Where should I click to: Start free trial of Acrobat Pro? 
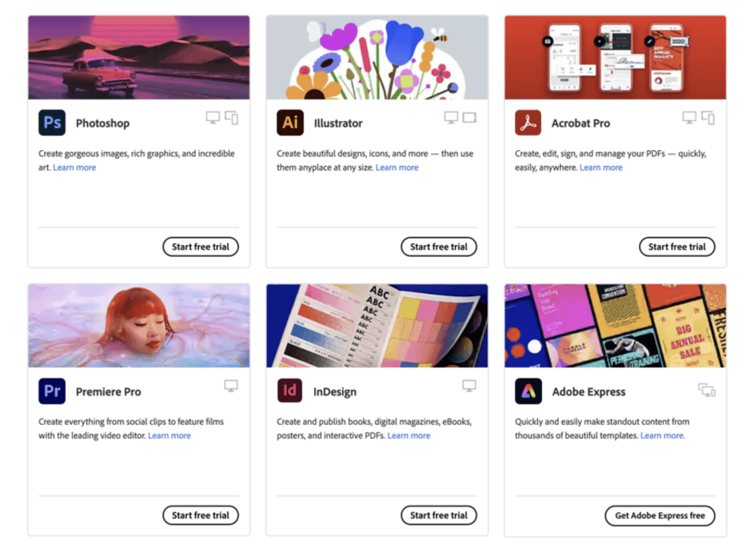[x=677, y=246]
